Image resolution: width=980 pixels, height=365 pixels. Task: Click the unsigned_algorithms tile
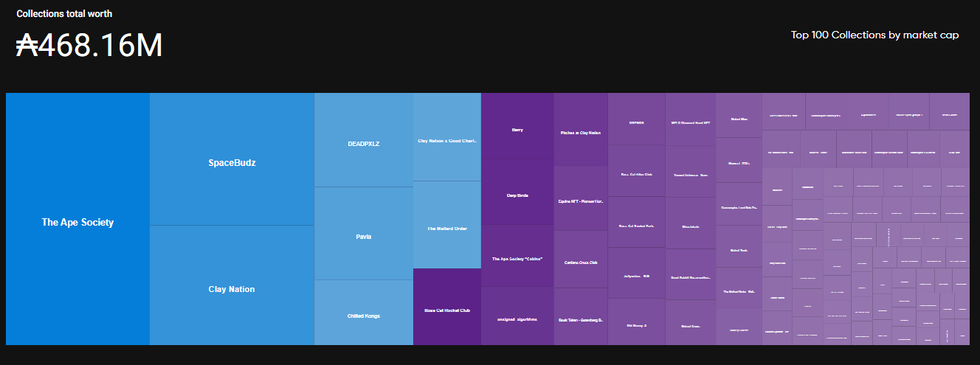[x=517, y=316]
